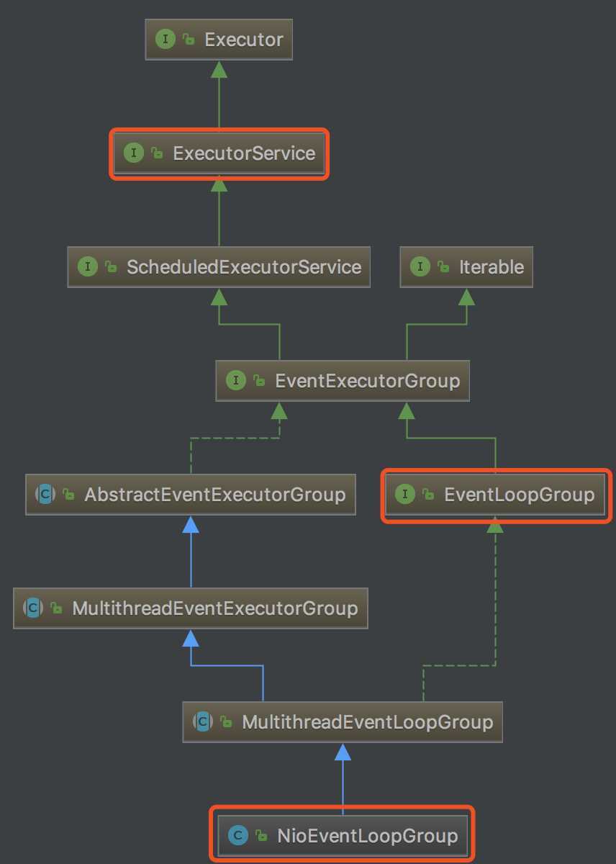Click the interface icon beside Executor
The width and height of the screenshot is (616, 864).
[x=166, y=40]
